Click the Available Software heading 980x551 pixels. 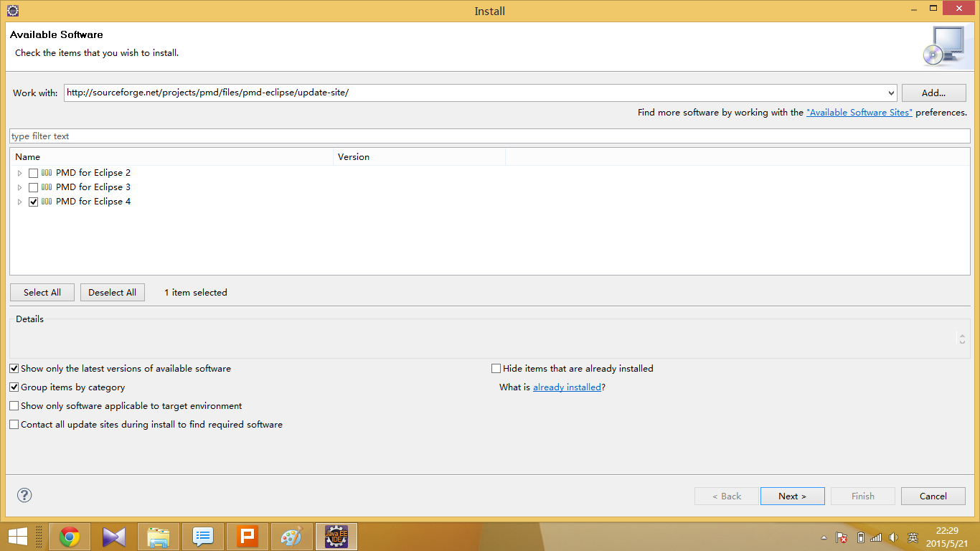57,34
